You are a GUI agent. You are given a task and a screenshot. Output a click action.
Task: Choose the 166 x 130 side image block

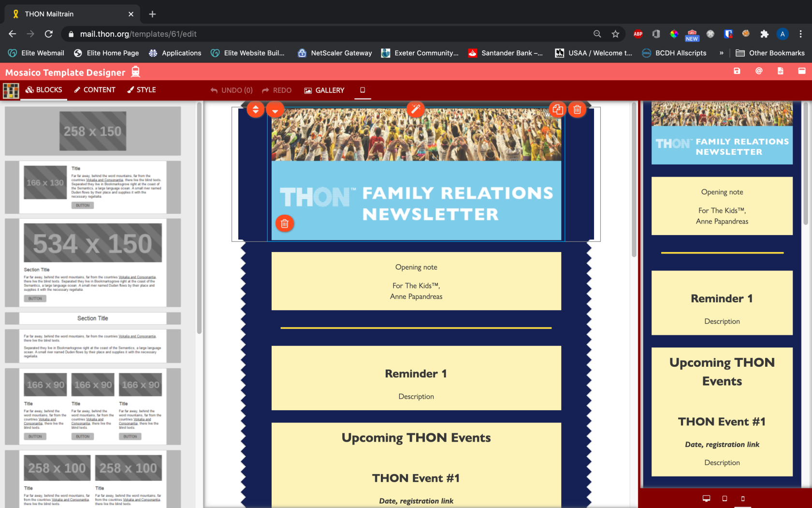pos(93,187)
